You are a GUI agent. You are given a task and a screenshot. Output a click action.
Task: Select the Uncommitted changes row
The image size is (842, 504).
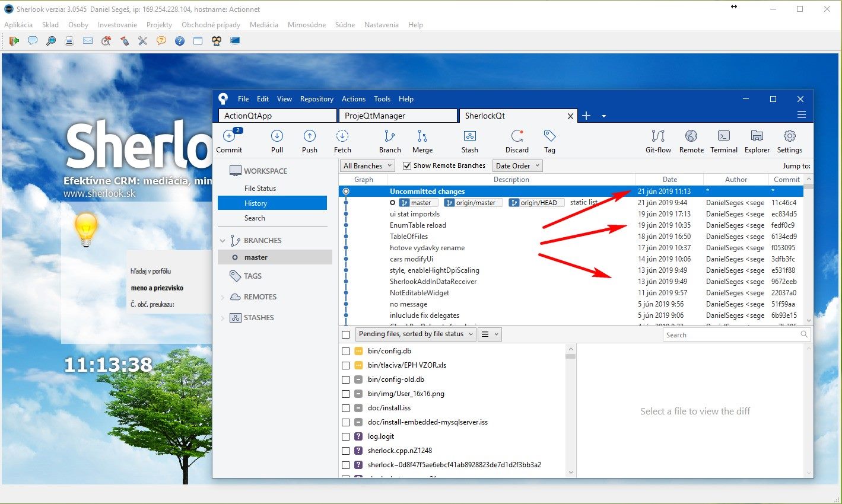tap(571, 192)
